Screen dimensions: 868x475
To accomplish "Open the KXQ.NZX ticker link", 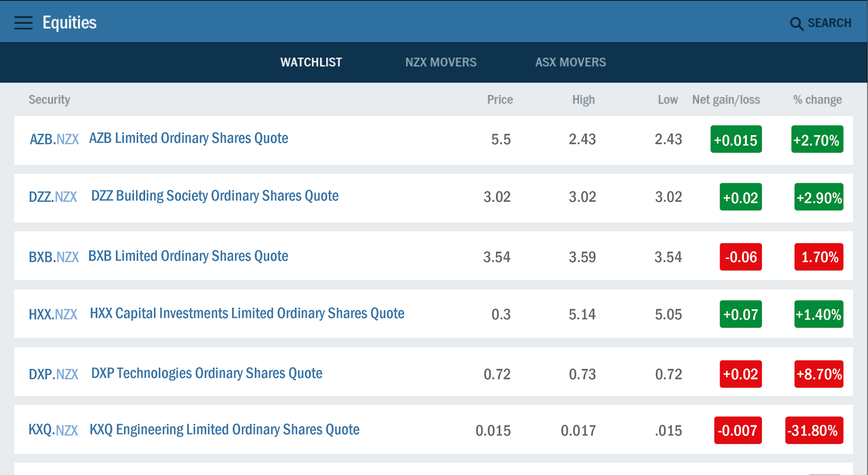I will point(53,430).
